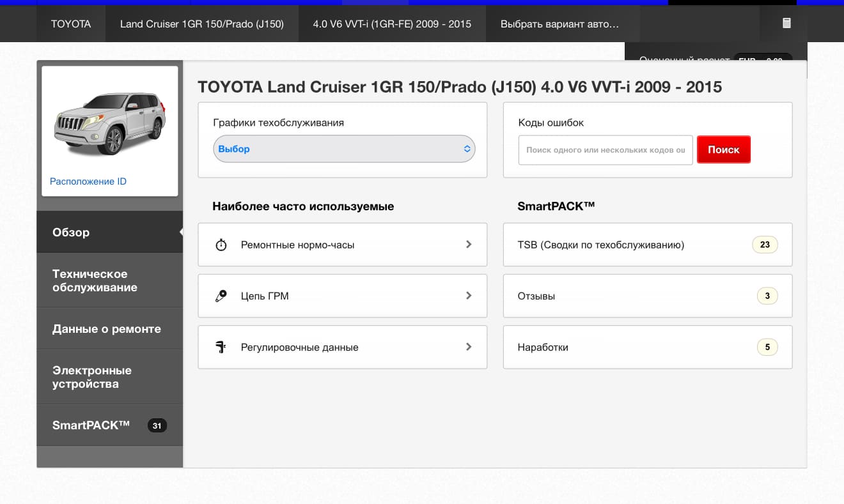Image resolution: width=844 pixels, height=504 pixels.
Task: Click the timing chain icon
Action: point(221,296)
